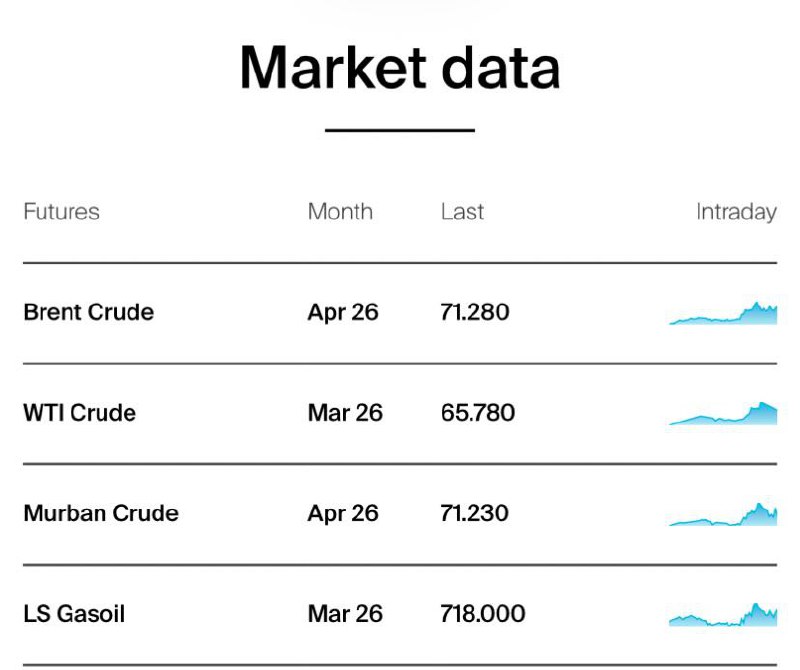Open the WTI Crude intraday sparkline chart
This screenshot has width=800, height=670.
[x=723, y=414]
